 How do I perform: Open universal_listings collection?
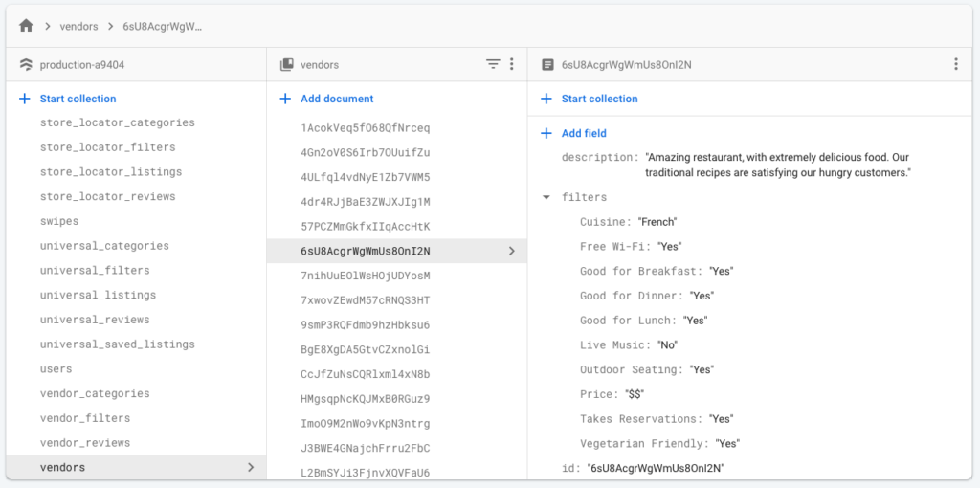coord(99,295)
